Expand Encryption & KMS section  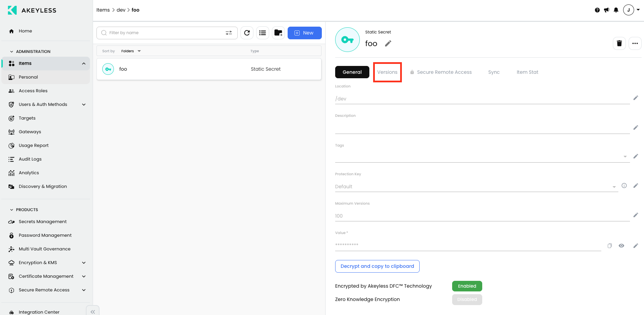[x=84, y=263]
